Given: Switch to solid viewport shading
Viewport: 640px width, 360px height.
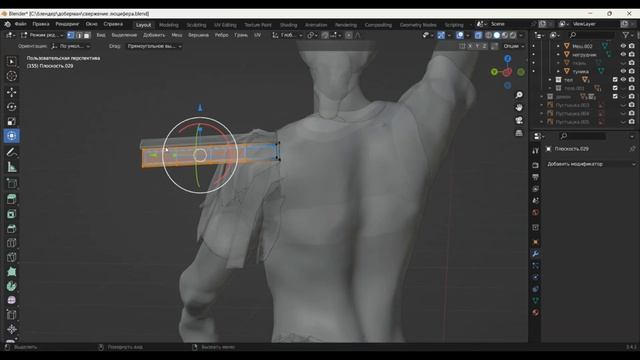Looking at the screenshot, I should coord(497,36).
